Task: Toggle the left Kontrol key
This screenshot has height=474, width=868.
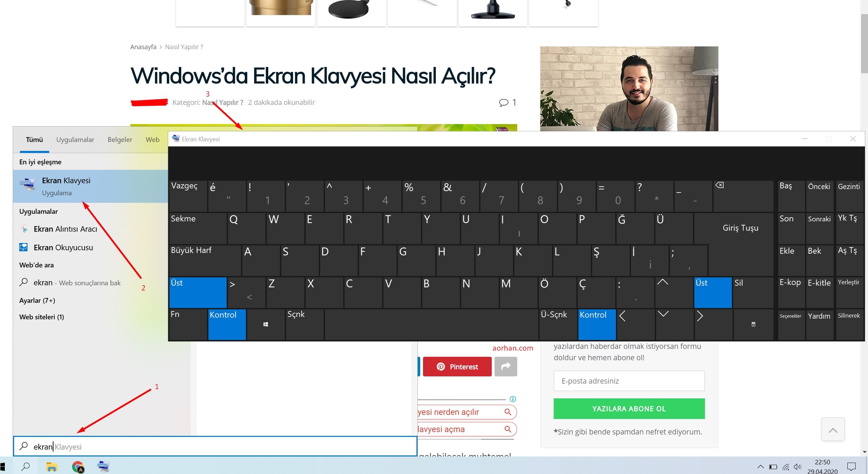Action: pyautogui.click(x=227, y=324)
